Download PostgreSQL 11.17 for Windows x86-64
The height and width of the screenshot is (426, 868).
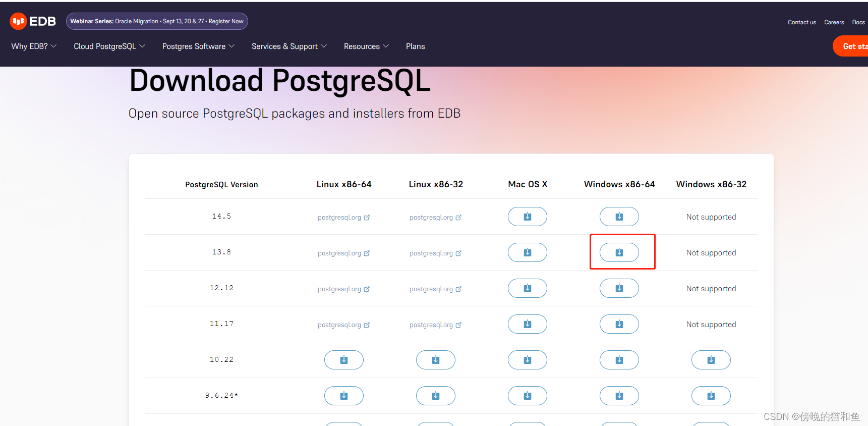pos(619,324)
